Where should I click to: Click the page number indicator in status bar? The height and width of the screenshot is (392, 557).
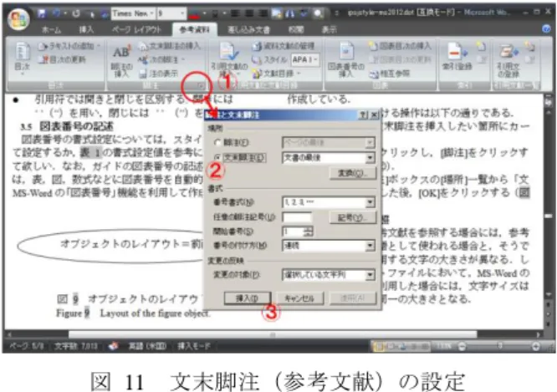tap(27, 346)
